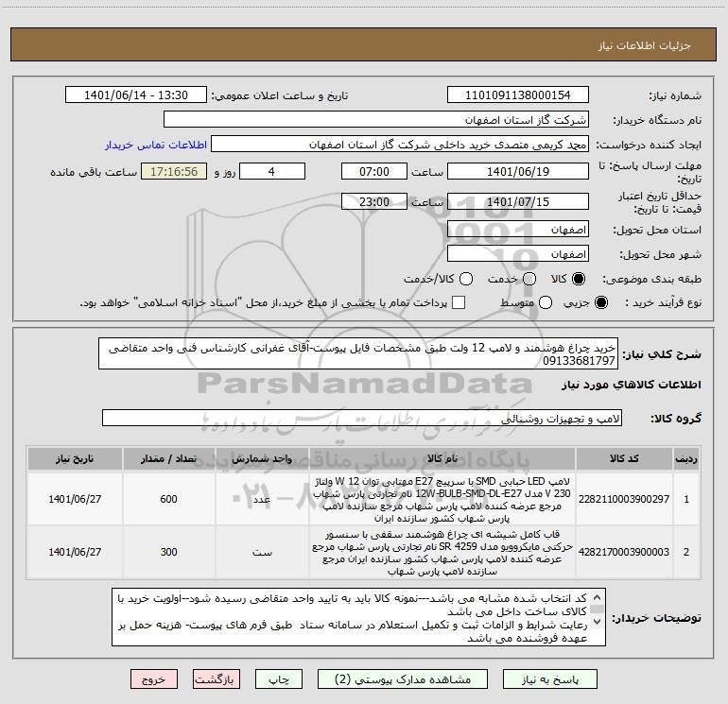728x704 pixels.
Task: Select the کالا/خدمت radio button
Action: 466,279
